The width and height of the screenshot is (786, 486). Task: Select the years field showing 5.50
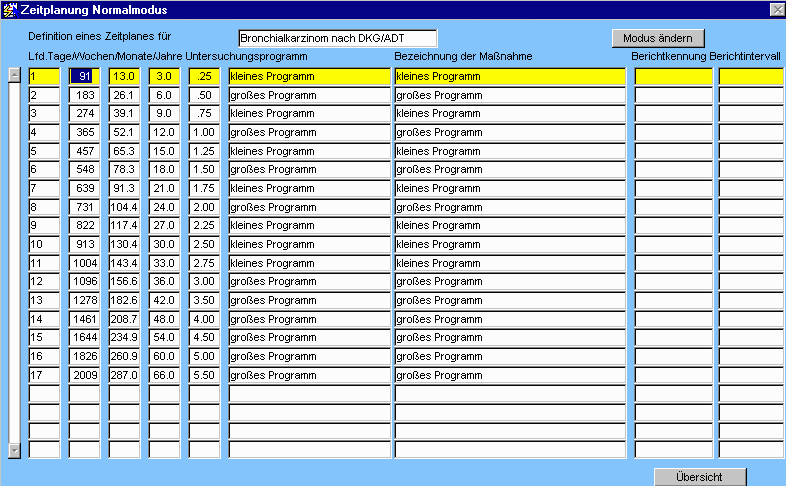tap(204, 375)
